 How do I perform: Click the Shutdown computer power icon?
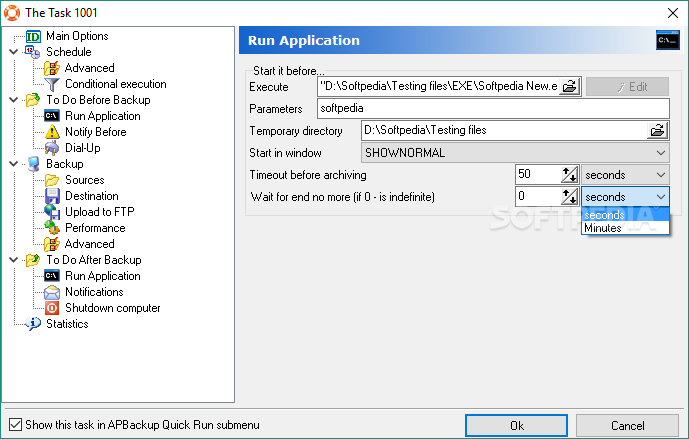(52, 308)
